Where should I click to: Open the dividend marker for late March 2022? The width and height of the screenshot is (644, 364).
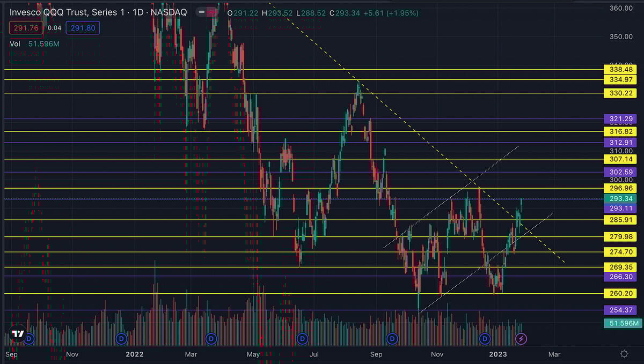(x=211, y=339)
